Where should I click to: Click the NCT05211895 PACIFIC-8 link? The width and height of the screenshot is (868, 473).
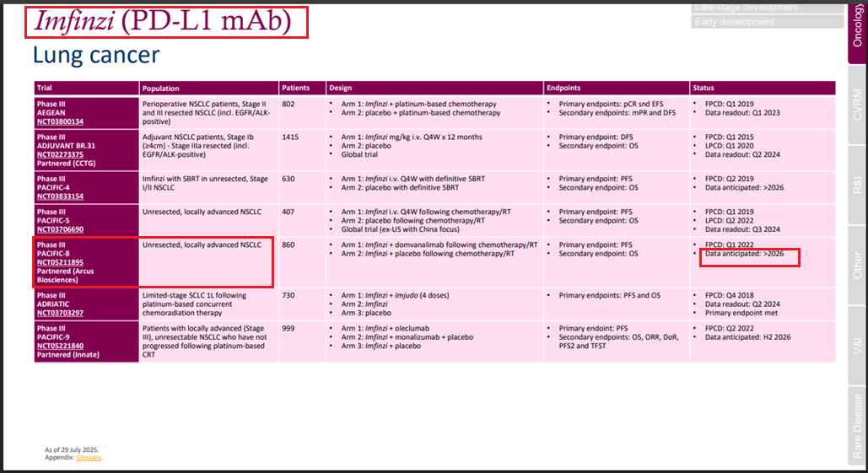pos(60,263)
